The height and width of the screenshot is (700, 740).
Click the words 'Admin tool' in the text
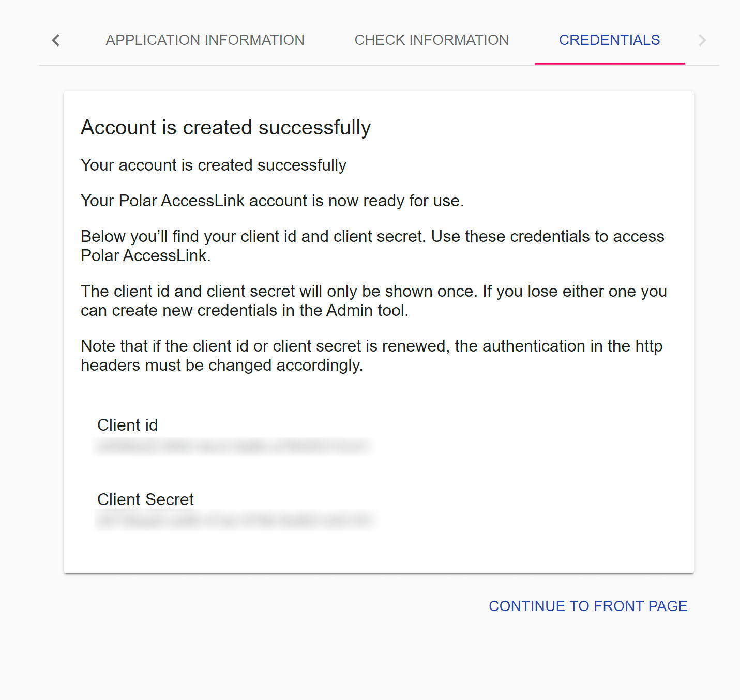366,310
